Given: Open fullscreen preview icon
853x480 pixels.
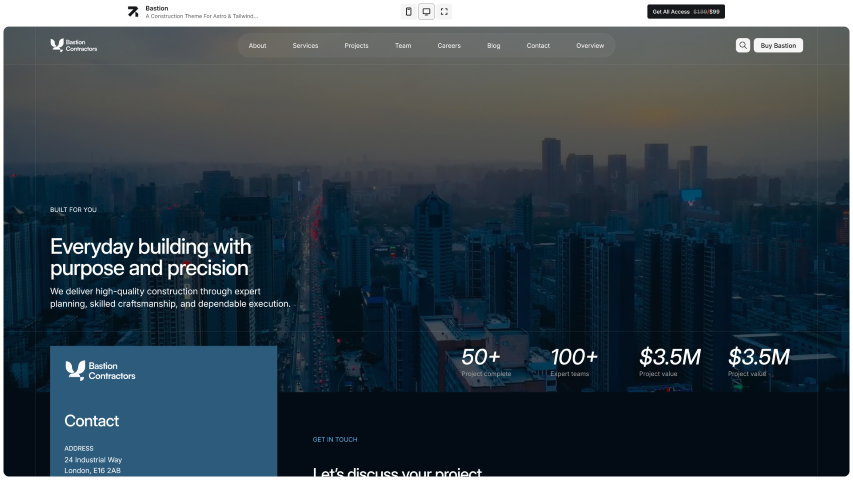Looking at the screenshot, I should point(444,12).
